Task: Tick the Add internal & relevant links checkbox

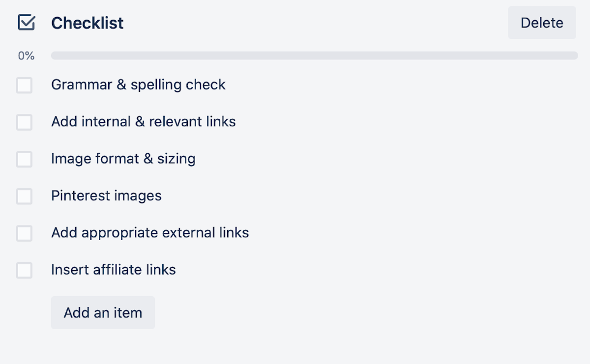Action: tap(24, 122)
